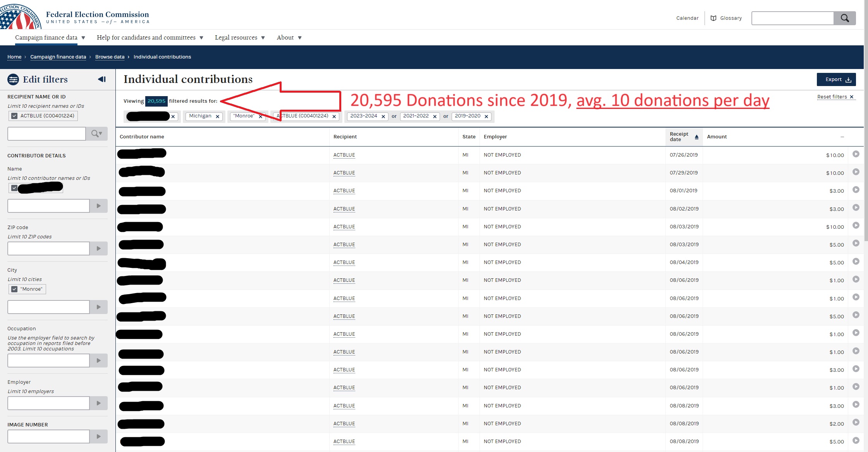Click the Edit filters sliders icon
Viewport: 868px width, 452px height.
(13, 79)
